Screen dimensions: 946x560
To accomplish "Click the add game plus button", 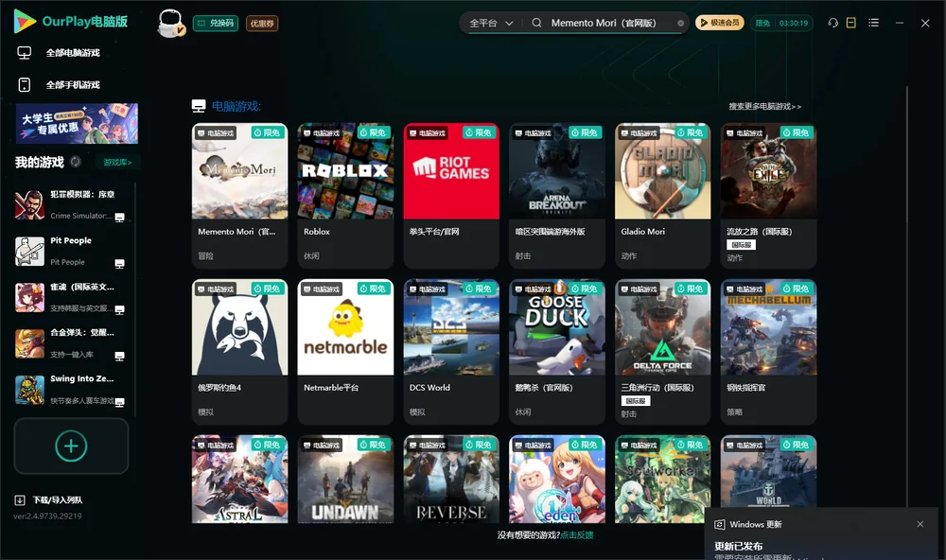I will (x=71, y=446).
